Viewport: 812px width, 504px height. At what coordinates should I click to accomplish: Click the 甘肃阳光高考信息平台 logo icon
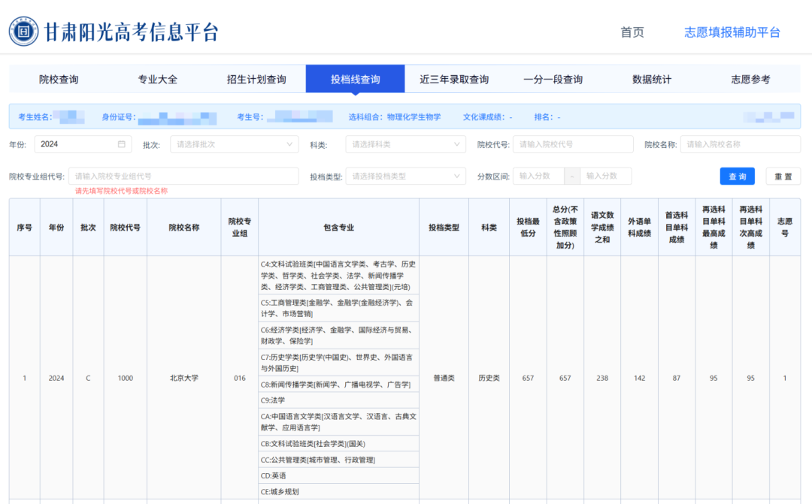23,32
